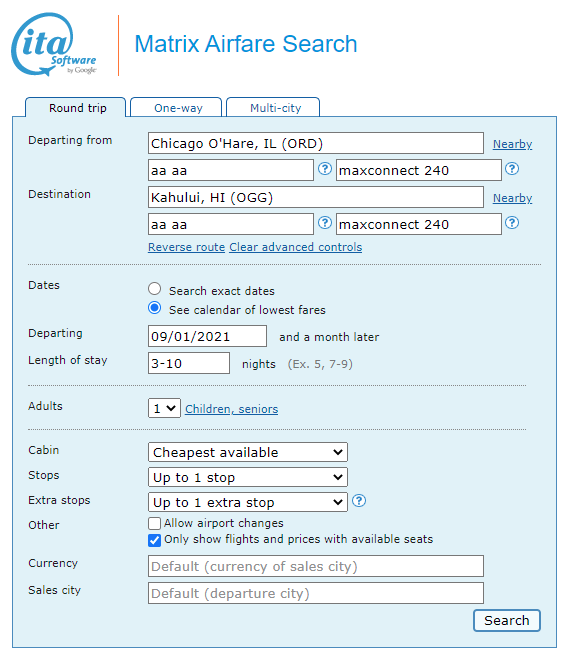Select the Search exact dates radio button

pos(155,289)
